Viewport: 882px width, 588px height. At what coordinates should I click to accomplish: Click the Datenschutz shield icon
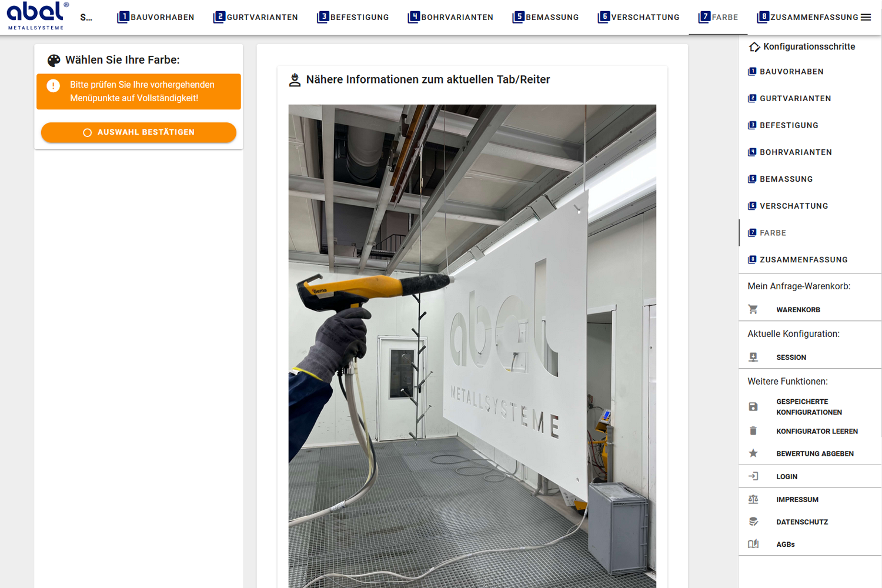753,522
